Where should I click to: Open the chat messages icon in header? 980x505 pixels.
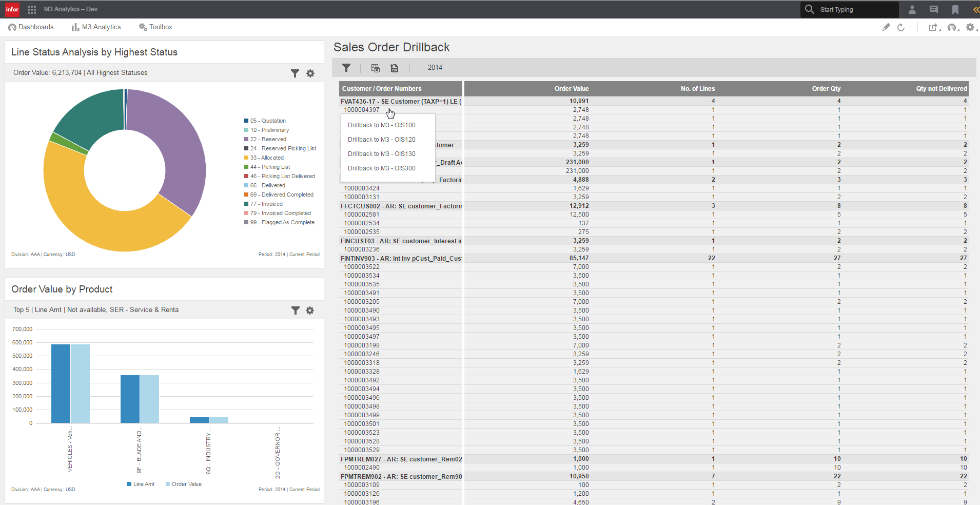pos(934,9)
